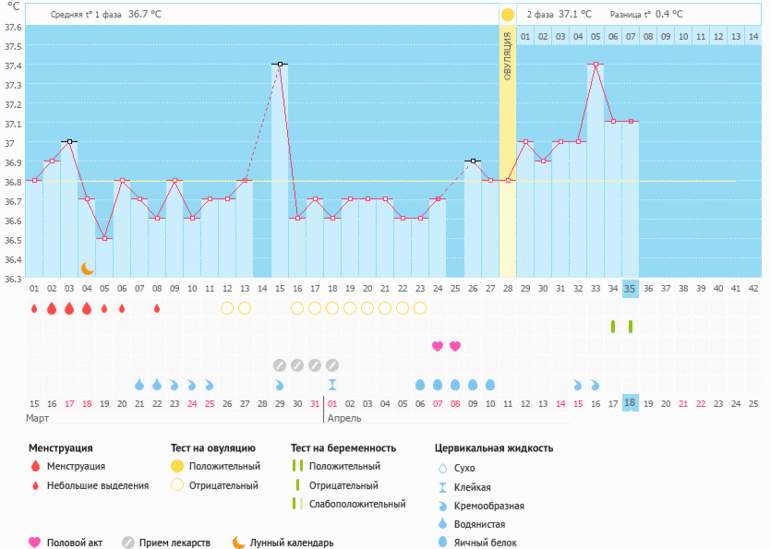The image size is (770, 549).
Task: Click the watery fluid drop on day 07
Action: click(x=140, y=384)
